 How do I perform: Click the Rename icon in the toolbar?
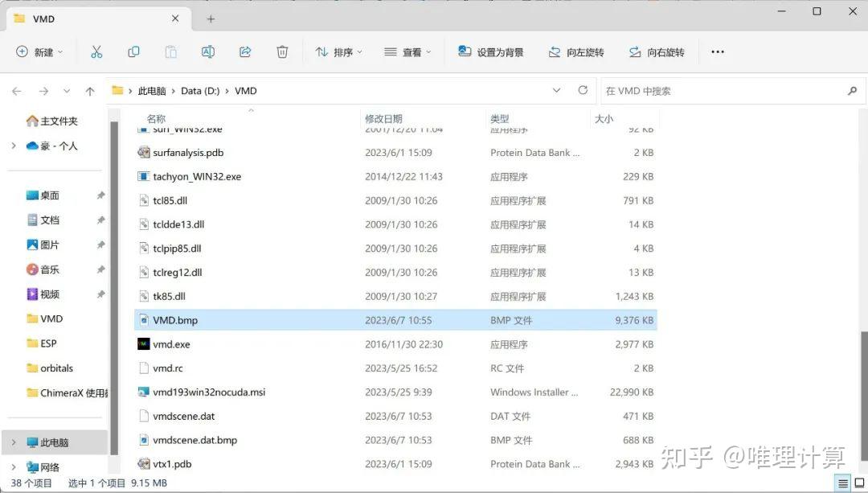(x=208, y=51)
